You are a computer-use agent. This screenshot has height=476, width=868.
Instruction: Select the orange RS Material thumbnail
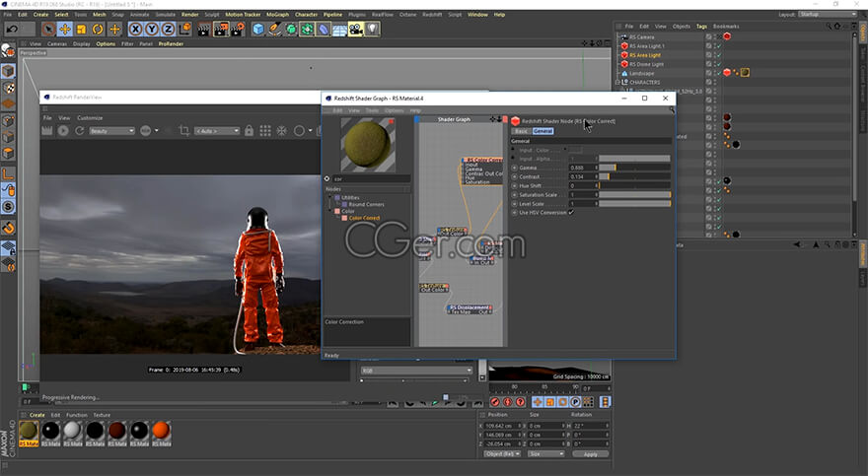coord(161,430)
